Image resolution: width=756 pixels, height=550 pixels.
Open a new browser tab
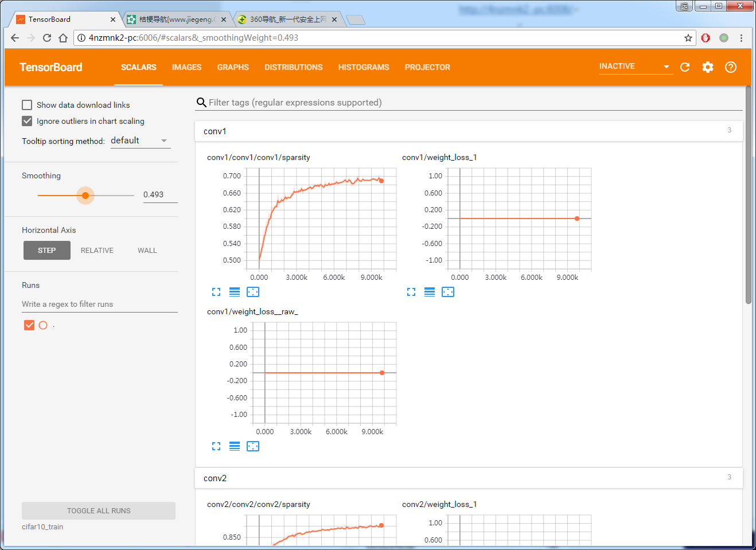[x=356, y=20]
